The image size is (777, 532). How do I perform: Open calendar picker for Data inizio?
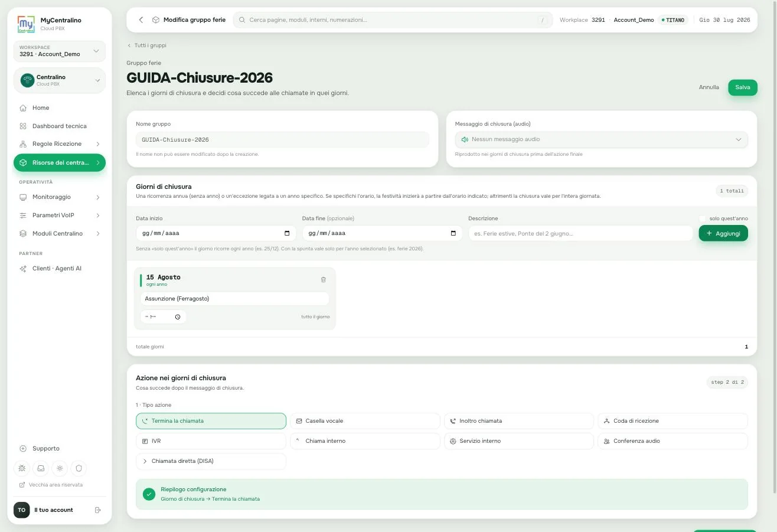click(287, 233)
